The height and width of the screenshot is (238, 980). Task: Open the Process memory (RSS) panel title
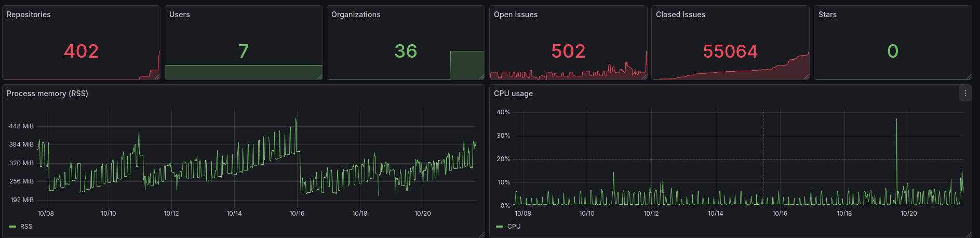tap(47, 94)
